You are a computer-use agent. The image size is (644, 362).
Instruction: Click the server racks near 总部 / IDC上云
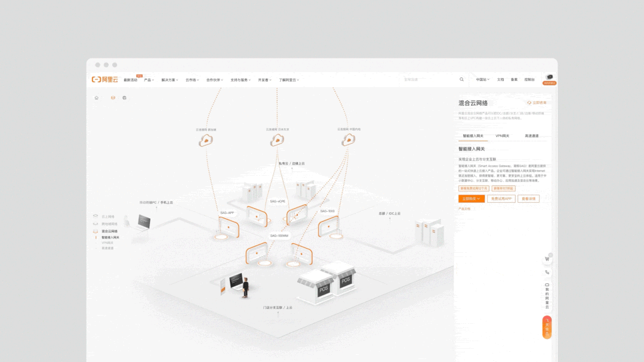[429, 232]
